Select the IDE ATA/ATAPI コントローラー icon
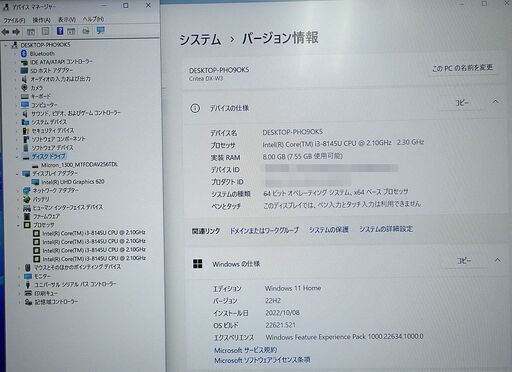This screenshot has height=372, width=512. (x=24, y=62)
